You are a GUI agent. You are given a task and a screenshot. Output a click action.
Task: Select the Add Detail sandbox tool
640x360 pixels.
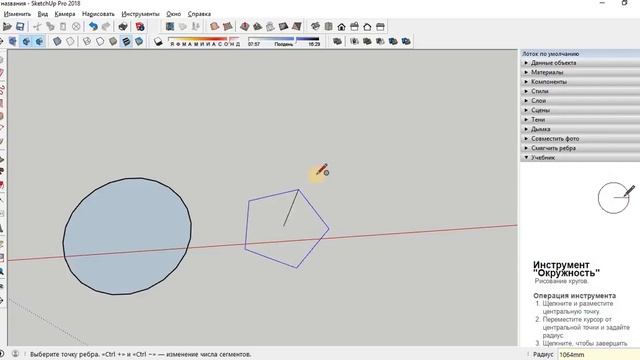click(x=283, y=27)
